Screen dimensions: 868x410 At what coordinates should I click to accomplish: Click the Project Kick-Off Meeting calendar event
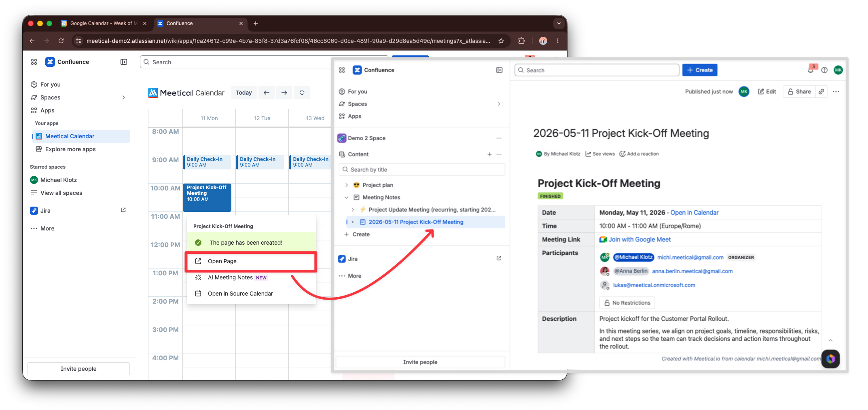[x=207, y=197]
